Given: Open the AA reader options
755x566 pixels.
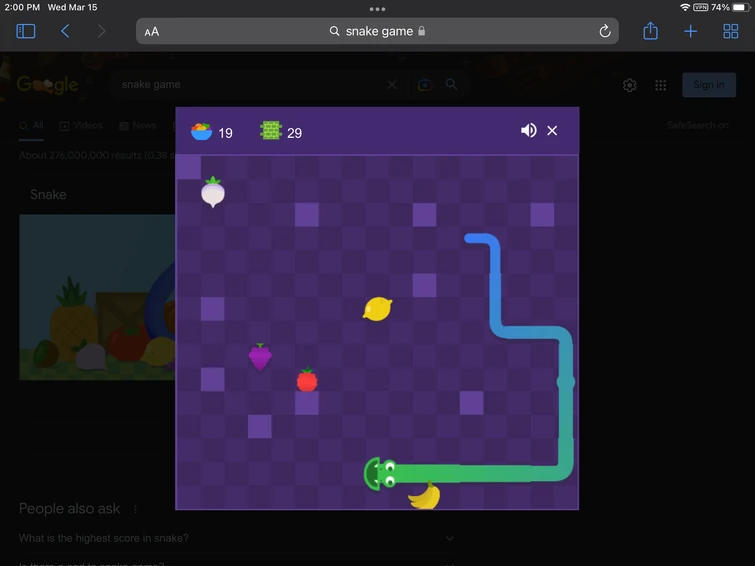Looking at the screenshot, I should tap(152, 32).
